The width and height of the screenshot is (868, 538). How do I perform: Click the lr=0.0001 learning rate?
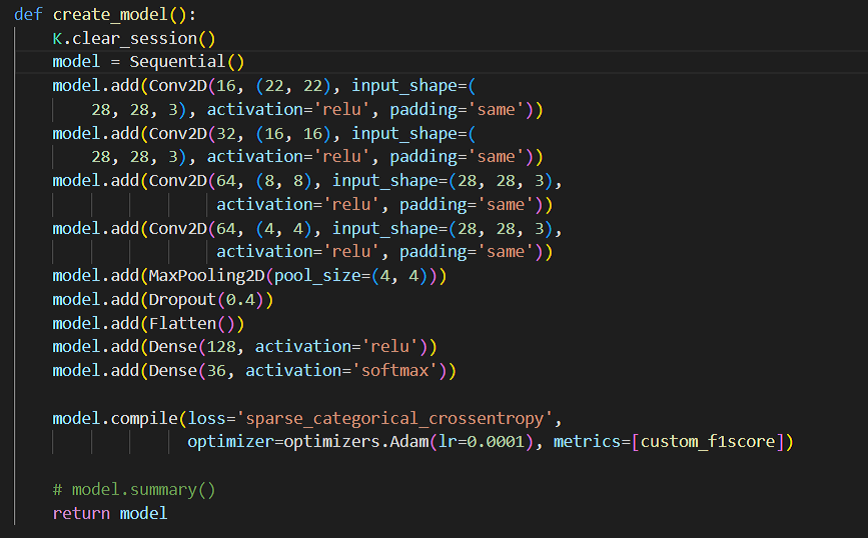481,442
